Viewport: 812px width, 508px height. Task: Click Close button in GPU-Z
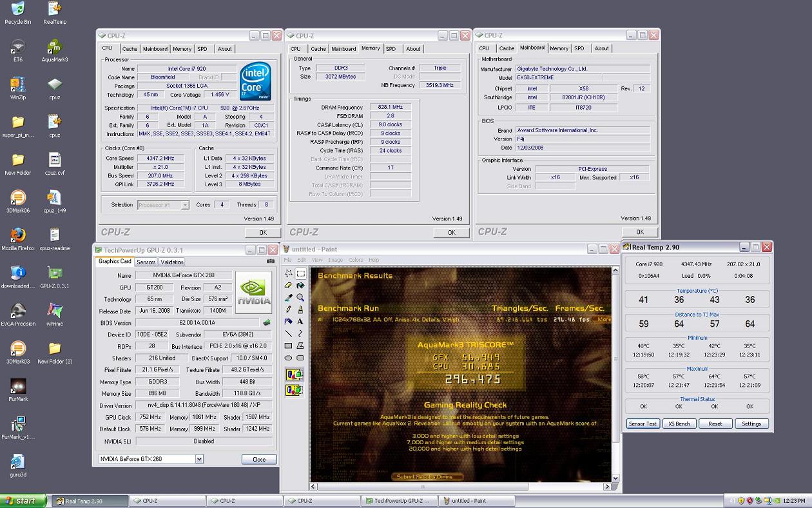click(259, 460)
